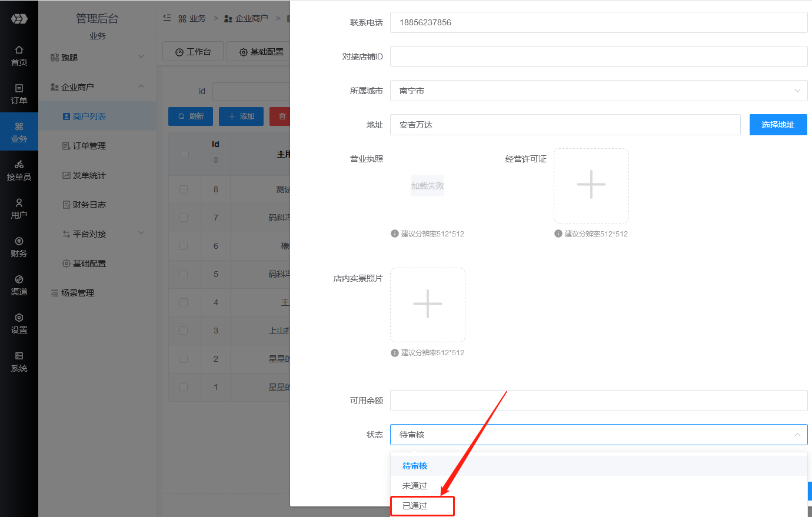Click 业务 breadcrumb link
The image size is (812, 517).
click(x=192, y=18)
